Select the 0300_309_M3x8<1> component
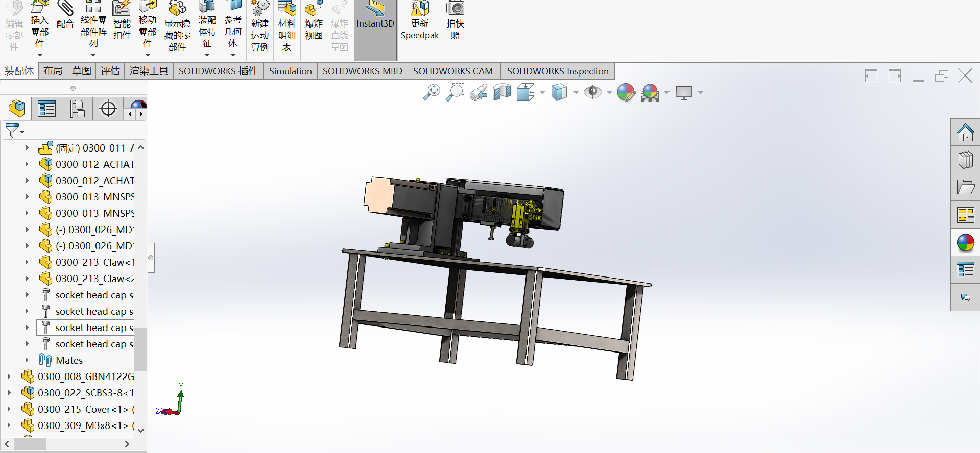This screenshot has width=980, height=453. (x=85, y=425)
